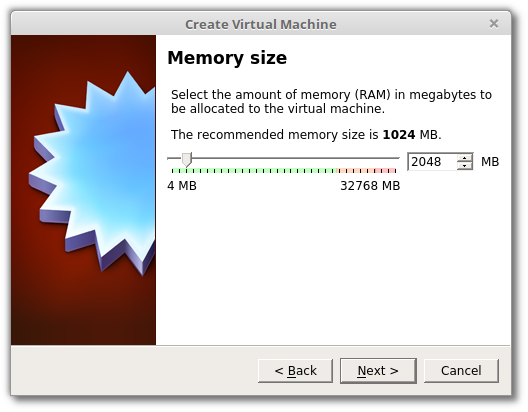Click the MB unit label beside the spinbox
The image size is (528, 412).
click(490, 162)
